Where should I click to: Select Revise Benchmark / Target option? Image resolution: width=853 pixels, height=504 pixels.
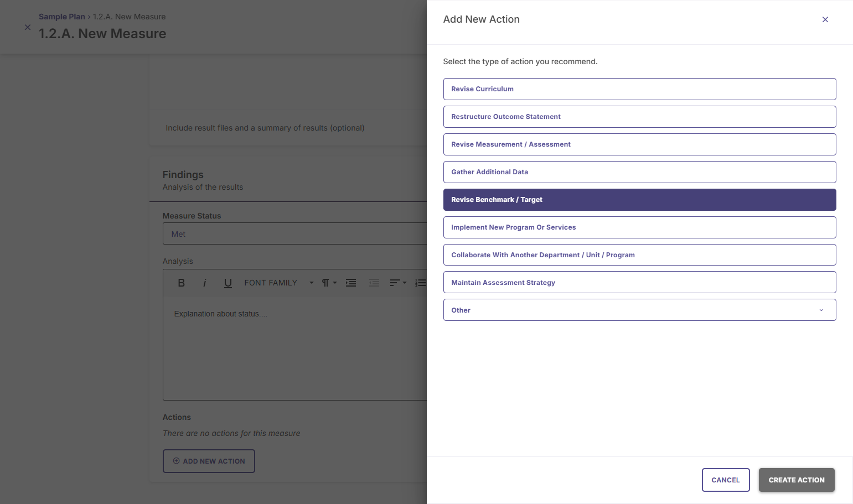(x=639, y=200)
